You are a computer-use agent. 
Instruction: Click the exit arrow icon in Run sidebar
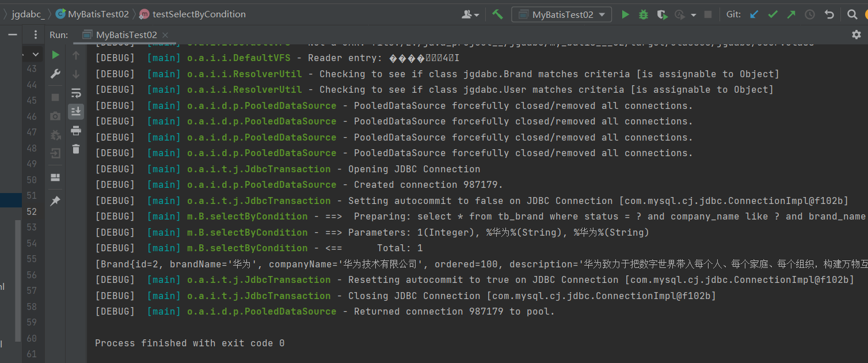[55, 153]
